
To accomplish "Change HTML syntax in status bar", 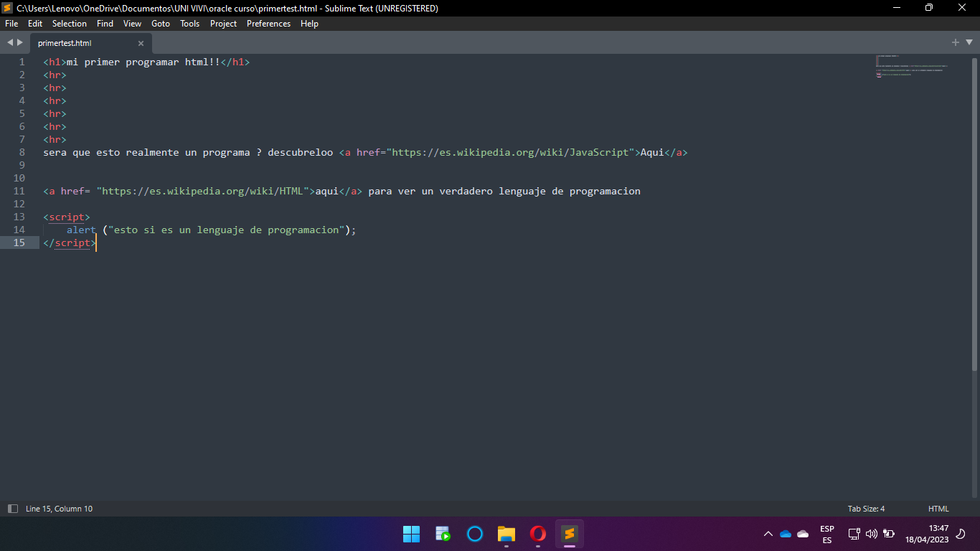I will [938, 509].
